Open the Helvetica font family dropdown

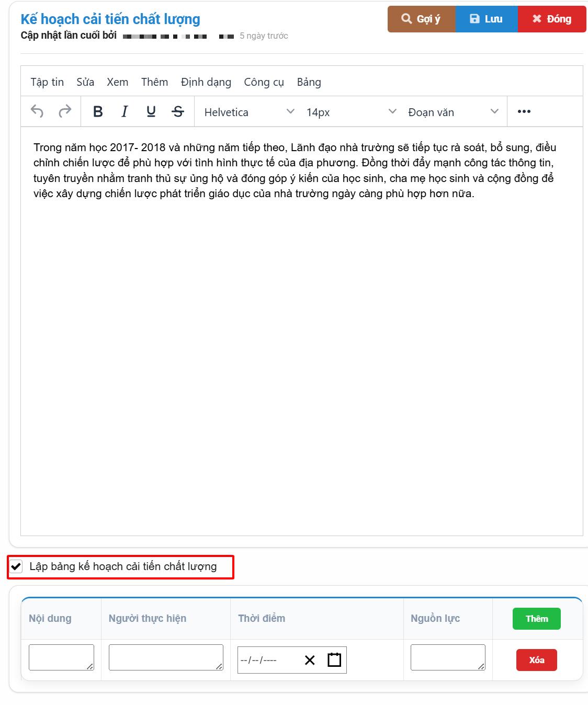pyautogui.click(x=249, y=112)
